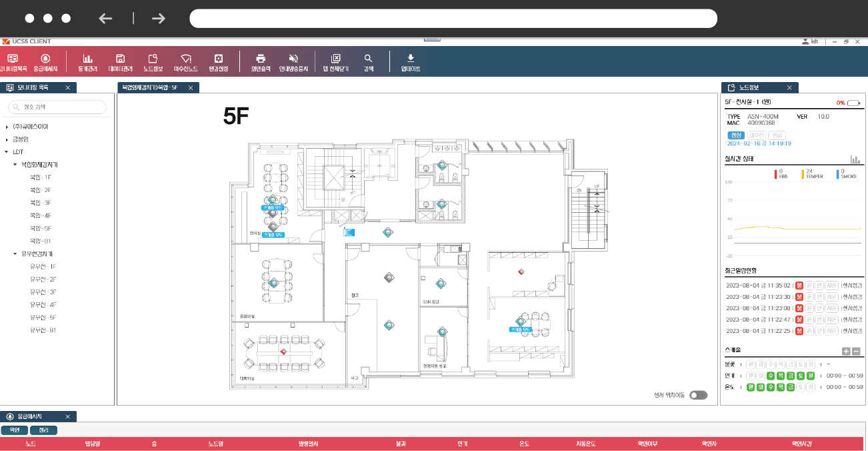The width and height of the screenshot is (868, 451).
Task: Click the 탭 전체닫기 close-all-tabs icon
Action: coord(336,63)
